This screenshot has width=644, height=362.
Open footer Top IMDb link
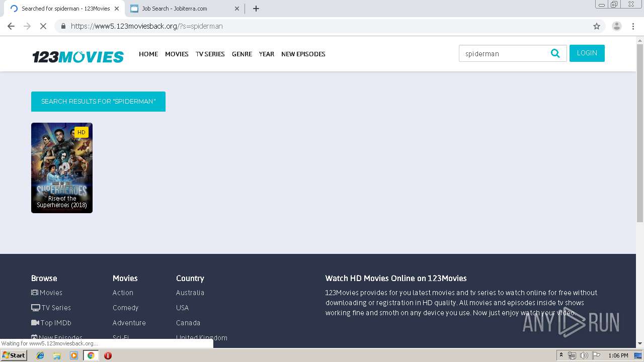tap(56, 323)
